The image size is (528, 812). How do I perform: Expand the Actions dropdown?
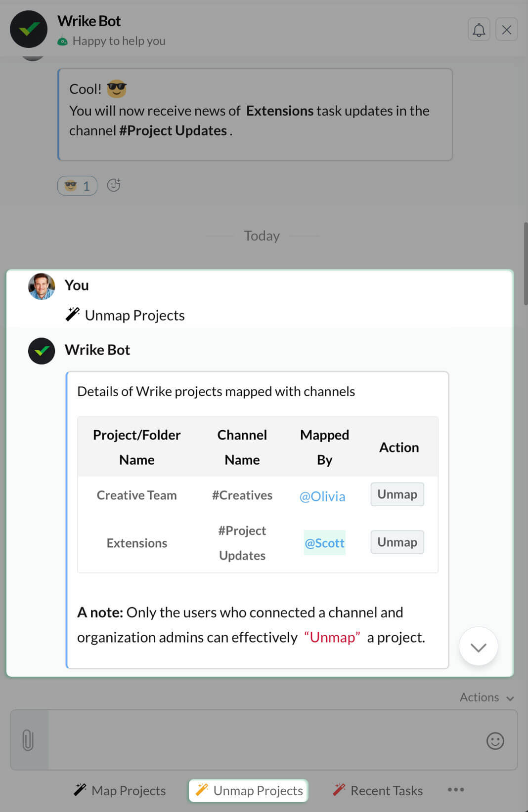click(487, 697)
